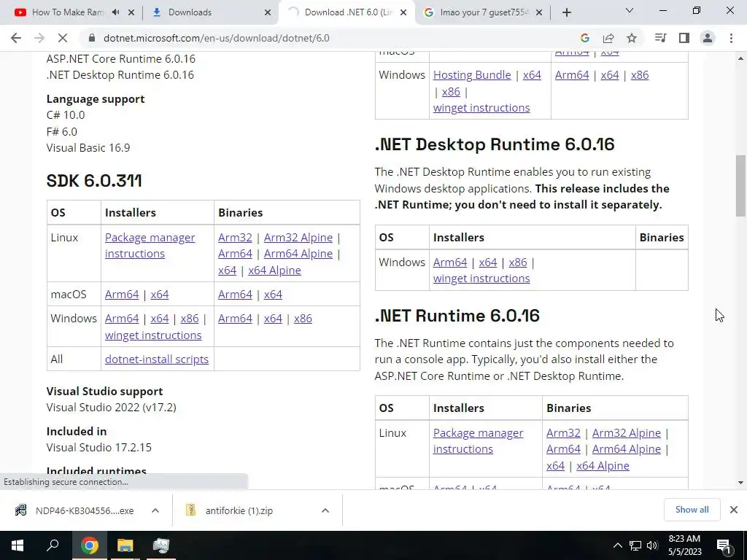Viewport: 747px width, 560px height.
Task: Download Desktop Runtime Windows x64 installer
Action: tap(488, 262)
